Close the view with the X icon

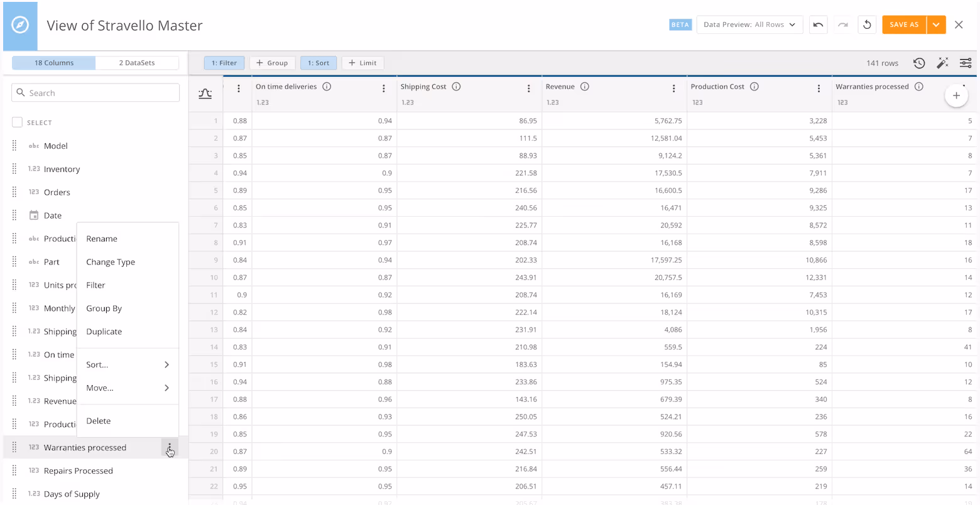(x=959, y=24)
